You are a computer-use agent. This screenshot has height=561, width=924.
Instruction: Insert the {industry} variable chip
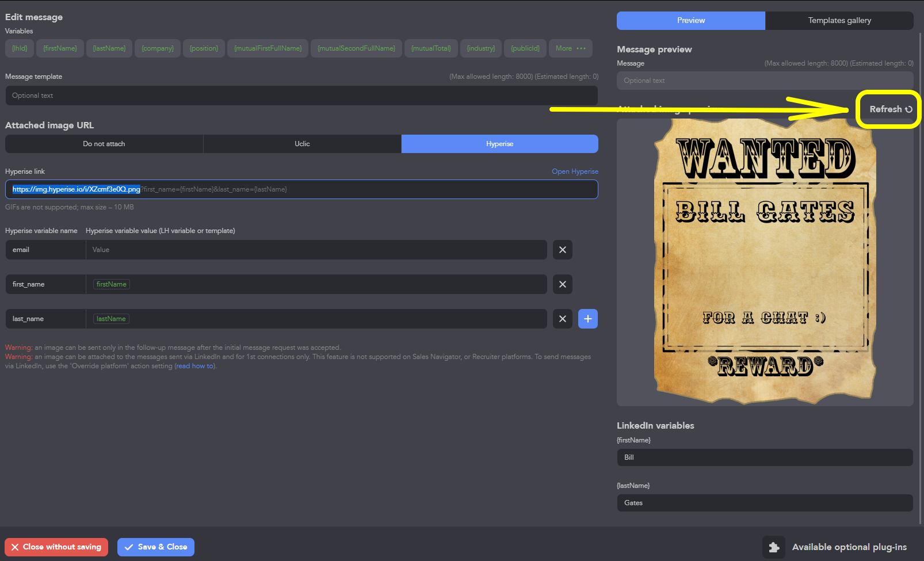point(481,48)
